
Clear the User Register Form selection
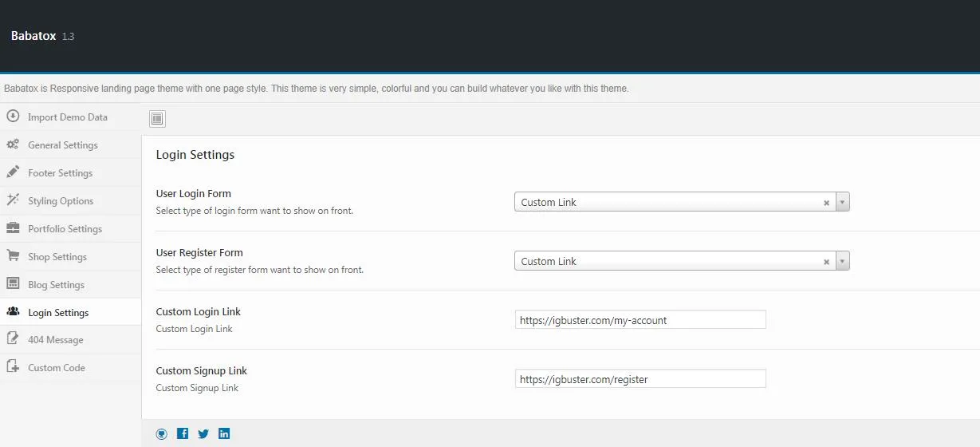coord(827,262)
